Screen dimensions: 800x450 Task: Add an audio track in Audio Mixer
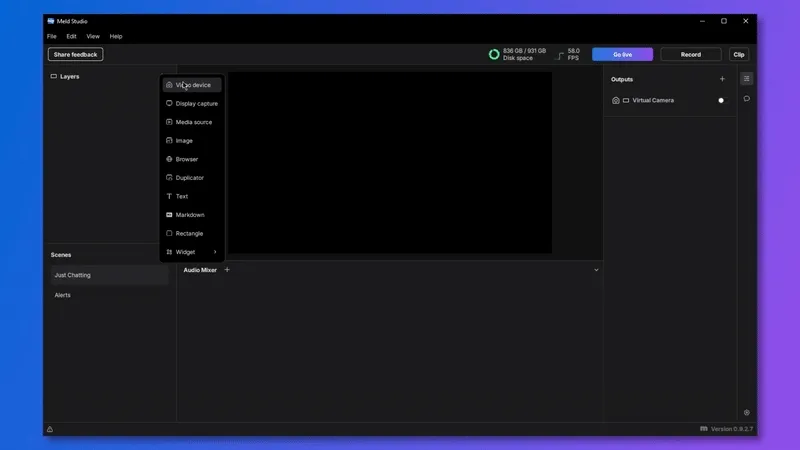227,269
